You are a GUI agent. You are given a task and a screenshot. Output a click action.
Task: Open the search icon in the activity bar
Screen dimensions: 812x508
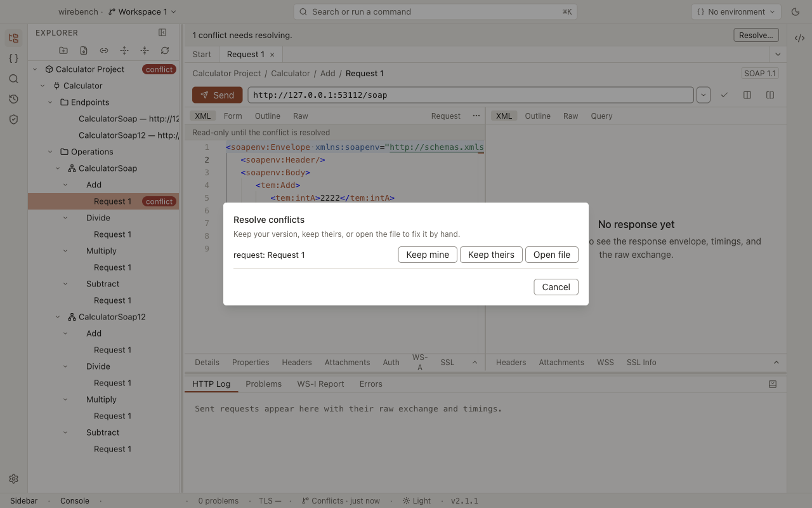(13, 79)
